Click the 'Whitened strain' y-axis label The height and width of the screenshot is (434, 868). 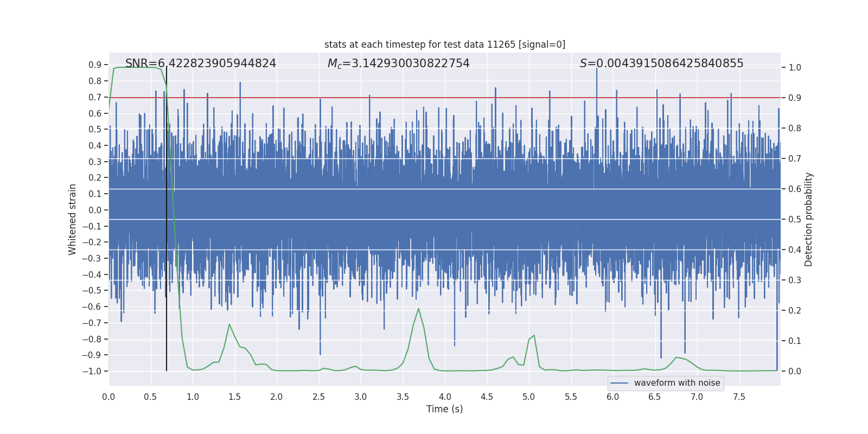[x=73, y=219]
